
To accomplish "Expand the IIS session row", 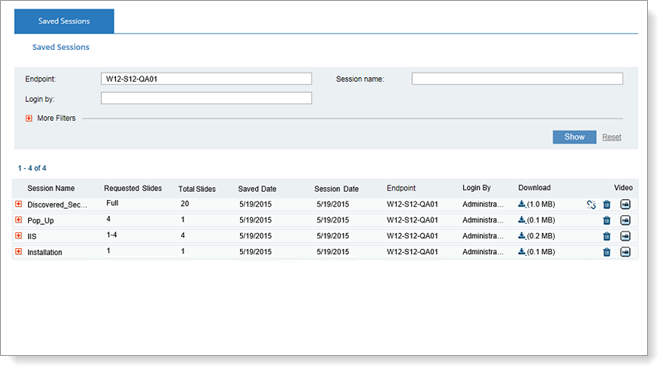I will click(19, 236).
